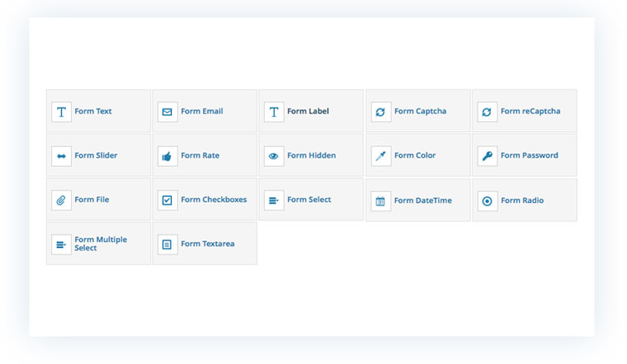Choose the Form Label text
This screenshot has width=627, height=364.
[x=308, y=111]
